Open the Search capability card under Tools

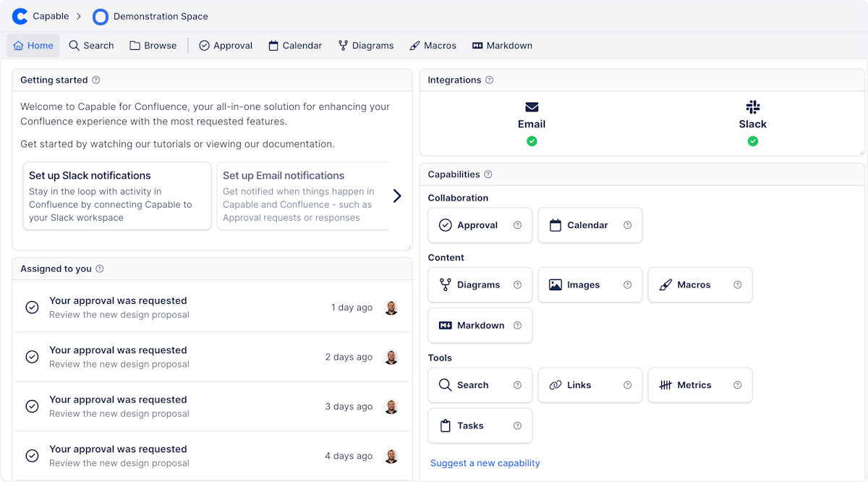click(x=480, y=385)
